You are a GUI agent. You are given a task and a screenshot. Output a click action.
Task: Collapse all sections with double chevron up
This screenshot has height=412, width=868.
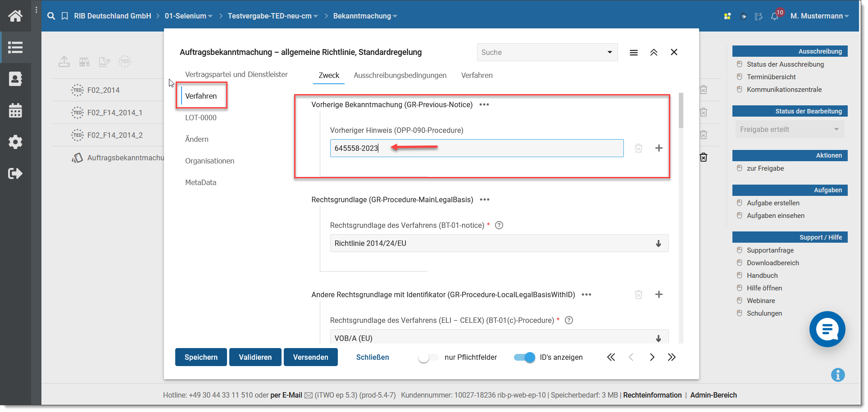pyautogui.click(x=654, y=53)
